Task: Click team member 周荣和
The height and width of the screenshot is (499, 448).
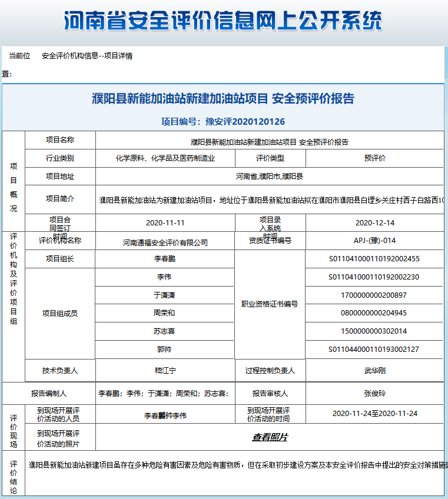Action: (x=164, y=313)
